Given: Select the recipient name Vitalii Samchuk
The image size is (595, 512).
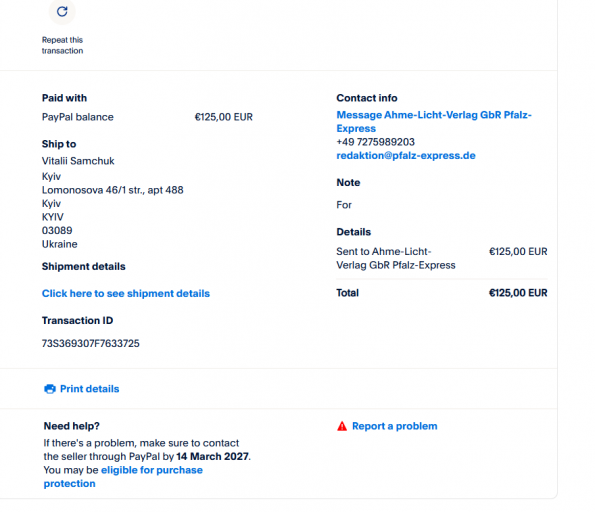Looking at the screenshot, I should point(78,161).
